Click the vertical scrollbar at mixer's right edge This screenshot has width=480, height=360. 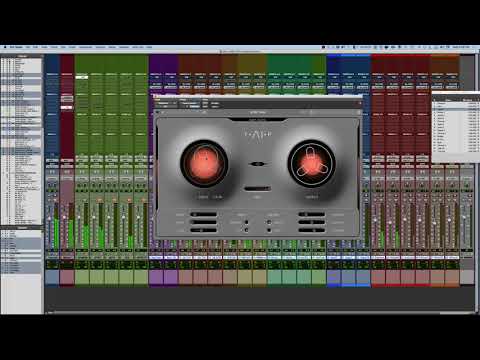[477, 183]
